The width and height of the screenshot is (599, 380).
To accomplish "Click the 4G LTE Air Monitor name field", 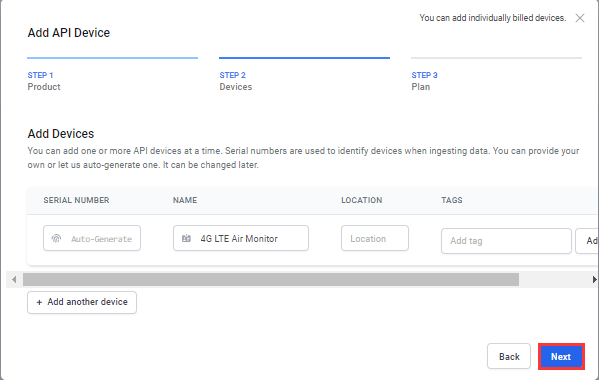I will (x=241, y=238).
